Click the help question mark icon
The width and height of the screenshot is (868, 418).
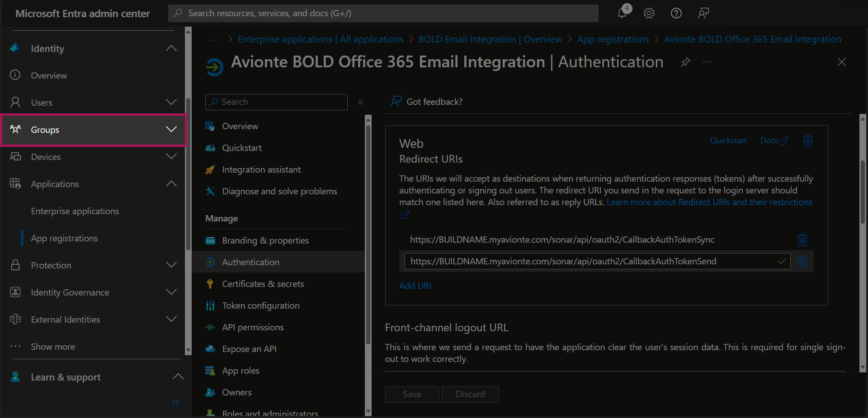(676, 13)
